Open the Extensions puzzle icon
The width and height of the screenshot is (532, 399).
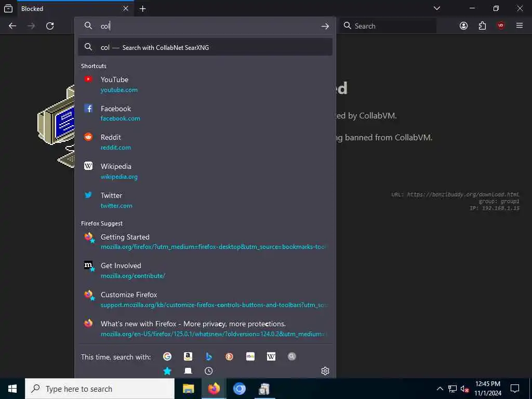pos(482,26)
